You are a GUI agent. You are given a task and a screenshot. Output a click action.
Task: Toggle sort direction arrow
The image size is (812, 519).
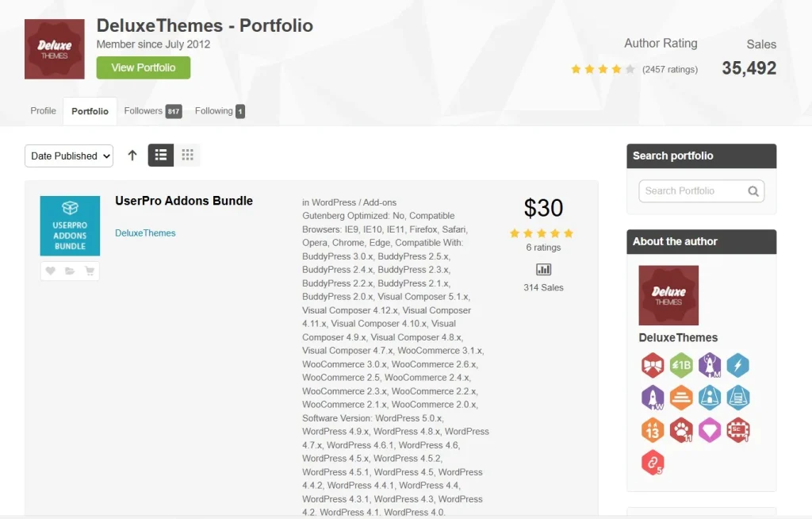coord(132,156)
